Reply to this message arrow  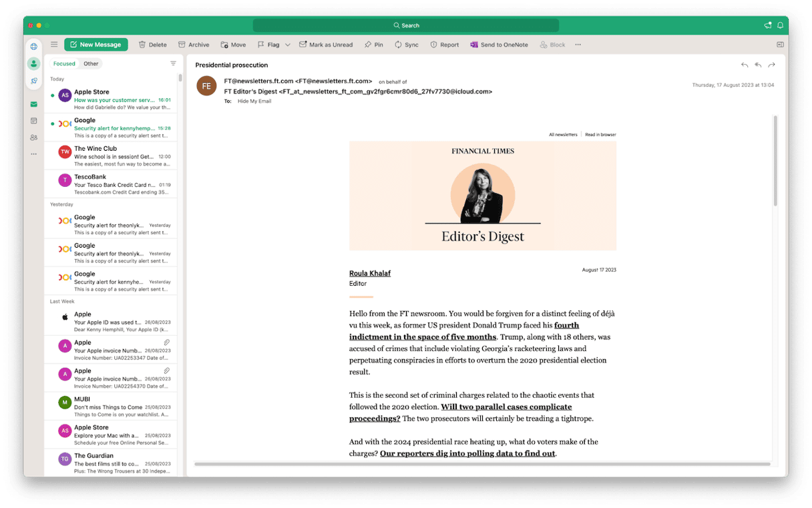pos(745,65)
